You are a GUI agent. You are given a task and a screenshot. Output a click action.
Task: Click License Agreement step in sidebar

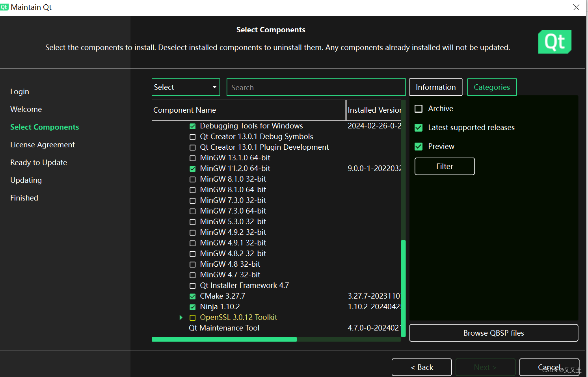(43, 145)
